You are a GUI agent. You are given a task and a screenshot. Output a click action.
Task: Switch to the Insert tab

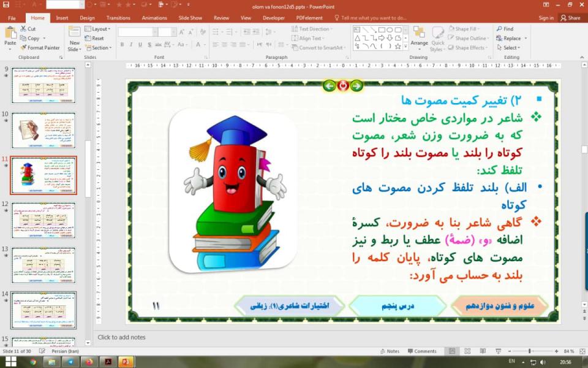point(62,18)
